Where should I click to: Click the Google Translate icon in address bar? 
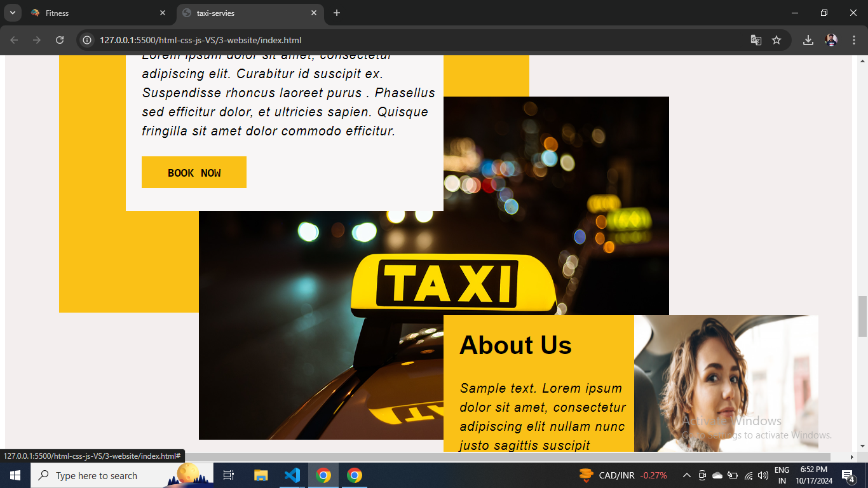coord(756,40)
